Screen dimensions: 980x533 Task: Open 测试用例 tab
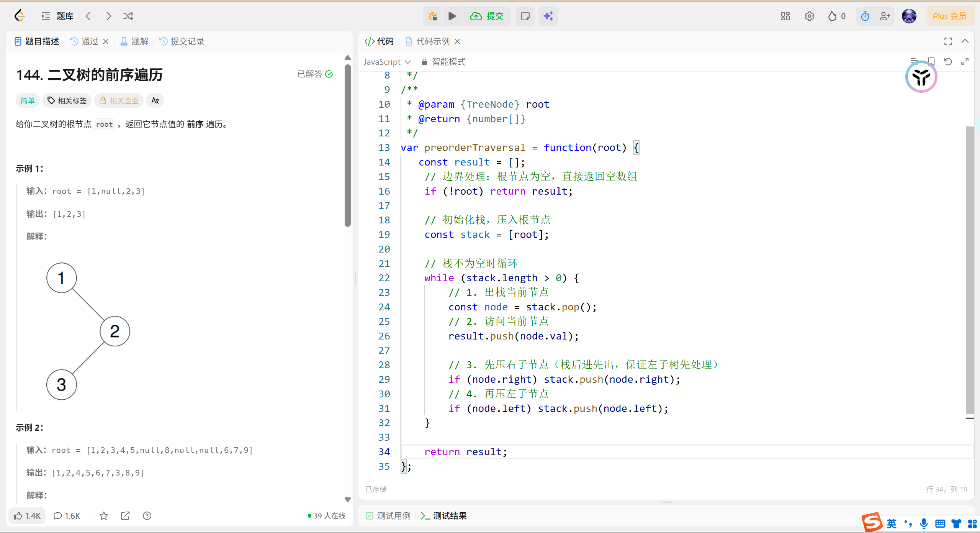[x=388, y=516]
